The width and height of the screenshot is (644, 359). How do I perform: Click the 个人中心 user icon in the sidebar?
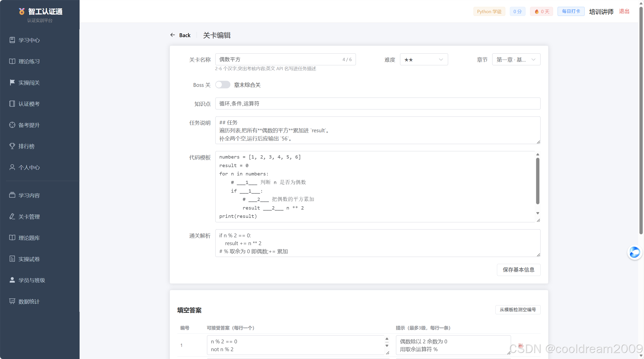click(12, 167)
